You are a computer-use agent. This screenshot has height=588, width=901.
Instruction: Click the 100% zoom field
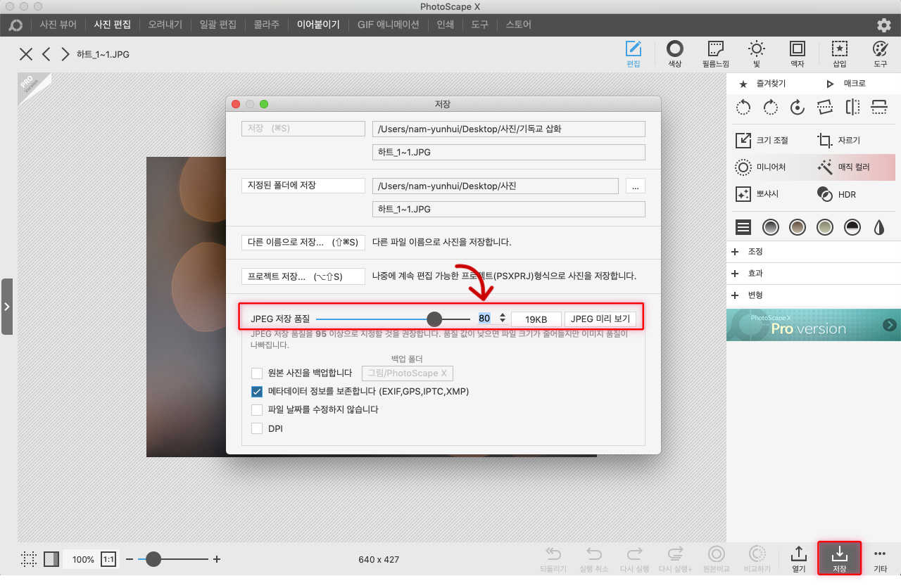coord(82,559)
